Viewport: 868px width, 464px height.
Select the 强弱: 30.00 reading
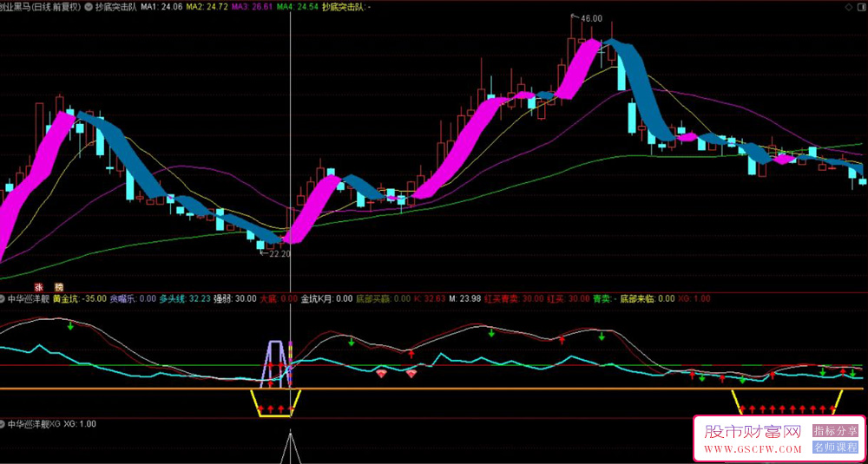[235, 298]
